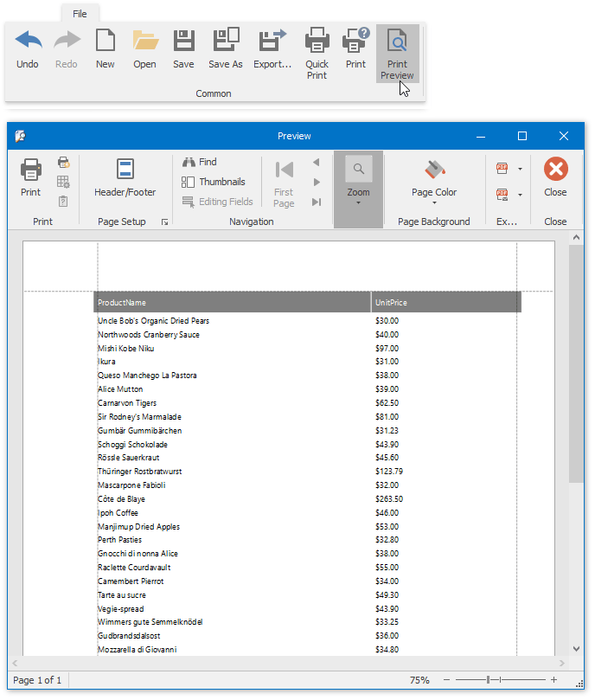Toggle the Thumbnails panel

(213, 182)
